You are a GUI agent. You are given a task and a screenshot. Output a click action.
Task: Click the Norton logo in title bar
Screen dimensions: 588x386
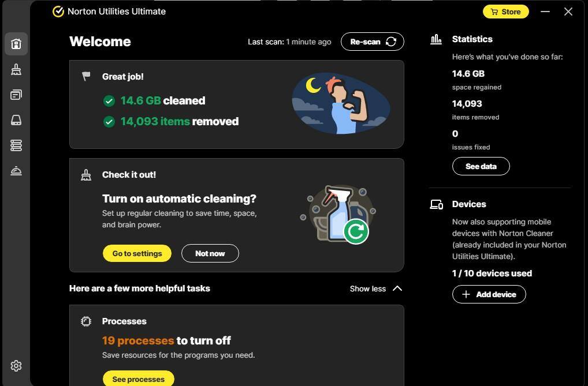coord(58,12)
